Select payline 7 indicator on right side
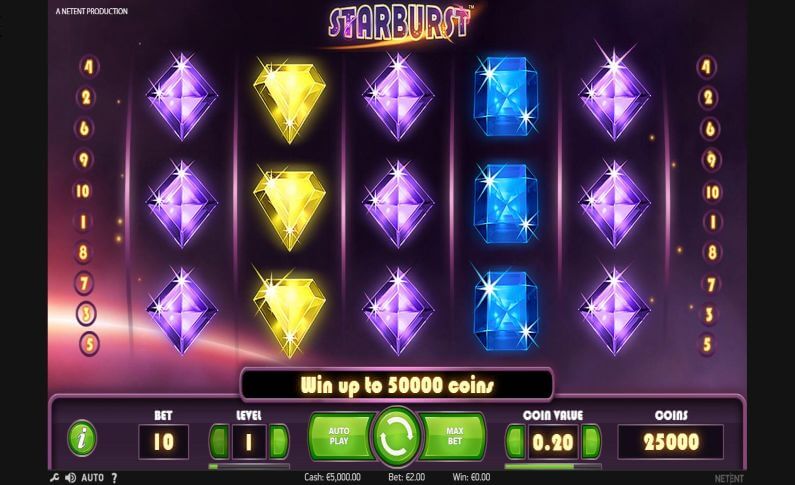The width and height of the screenshot is (795, 485). [x=711, y=284]
